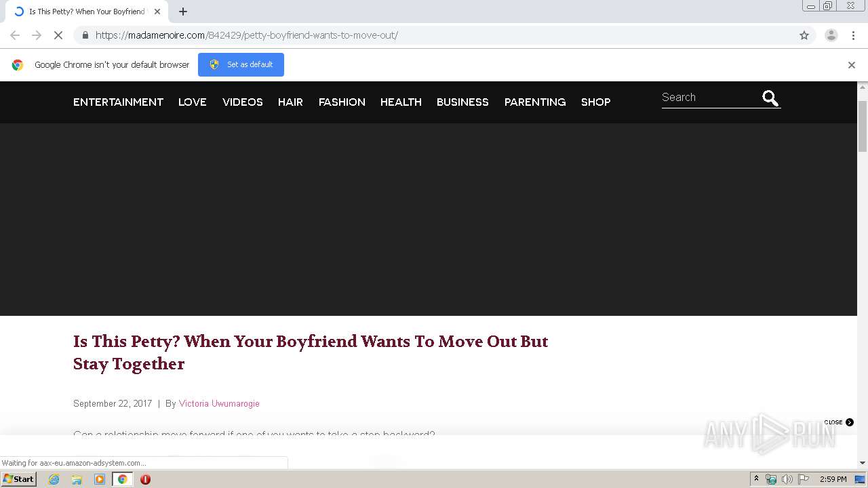Click the page vertical scrollbar thumb

coord(863,126)
